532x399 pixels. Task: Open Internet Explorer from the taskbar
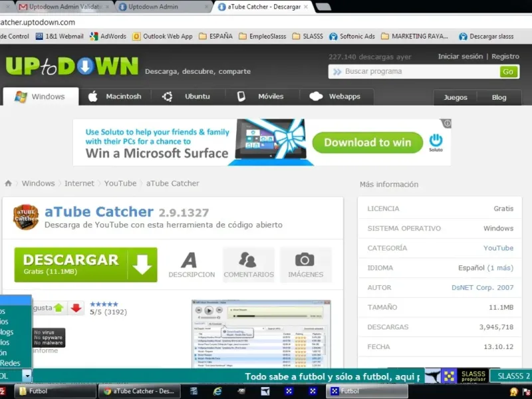tap(217, 391)
